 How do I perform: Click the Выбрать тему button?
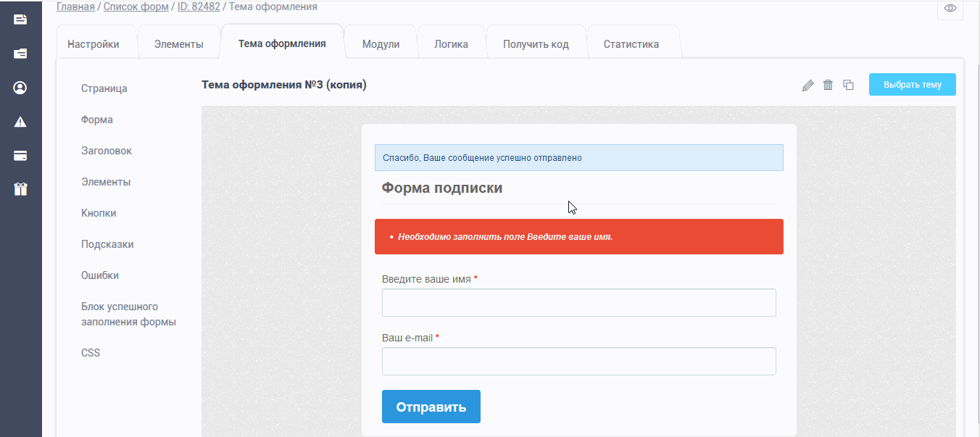click(x=912, y=84)
